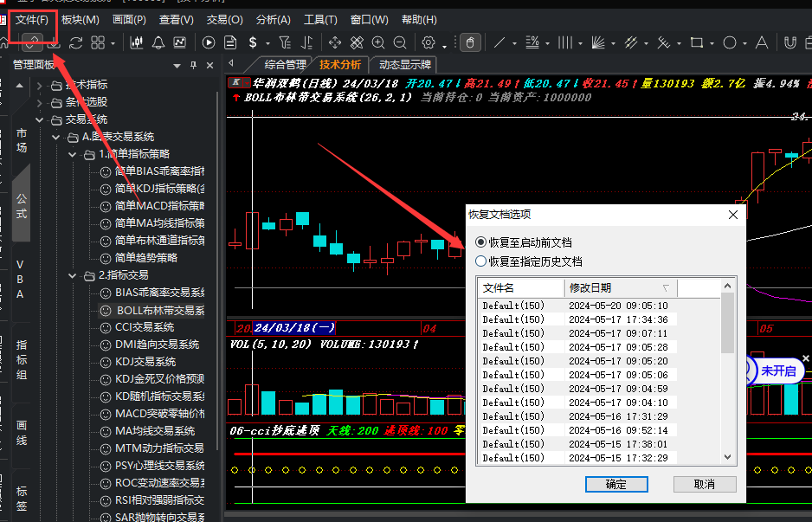
Task: Select the vertical lines drawing tool
Action: click(565, 42)
